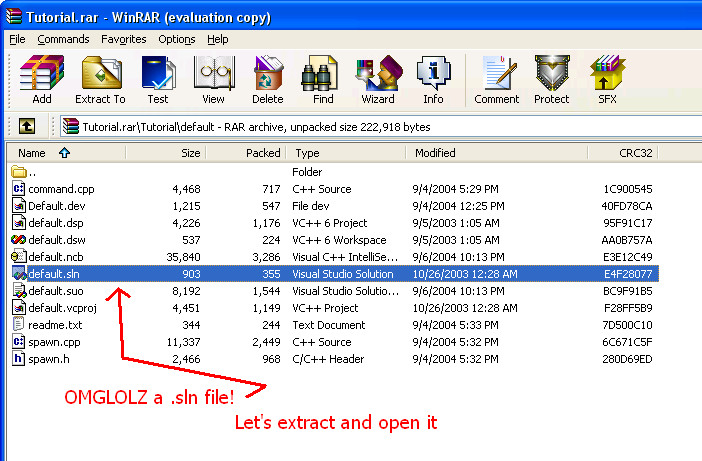
Task: Click the WinRAR title bar icon
Action: (13, 16)
